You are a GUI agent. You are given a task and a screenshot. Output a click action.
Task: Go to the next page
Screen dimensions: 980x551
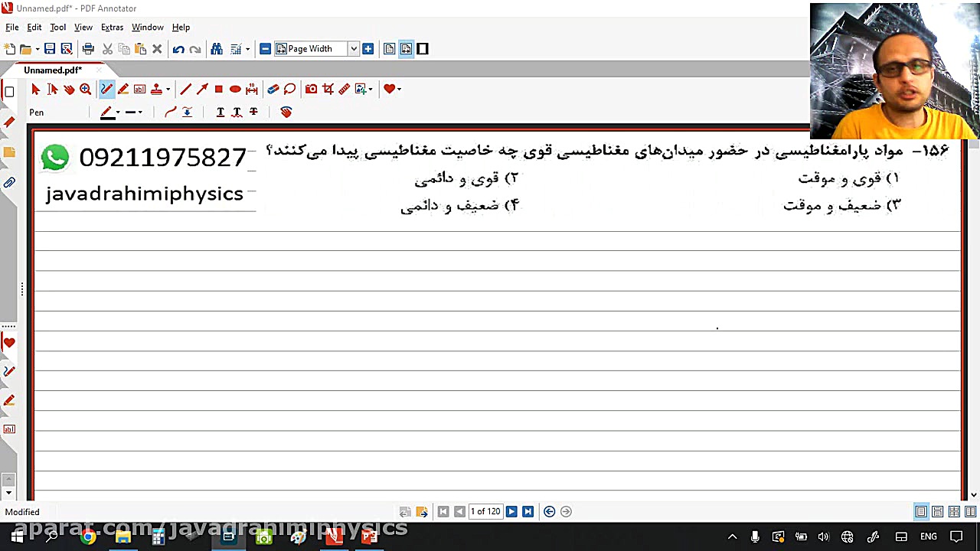click(511, 511)
